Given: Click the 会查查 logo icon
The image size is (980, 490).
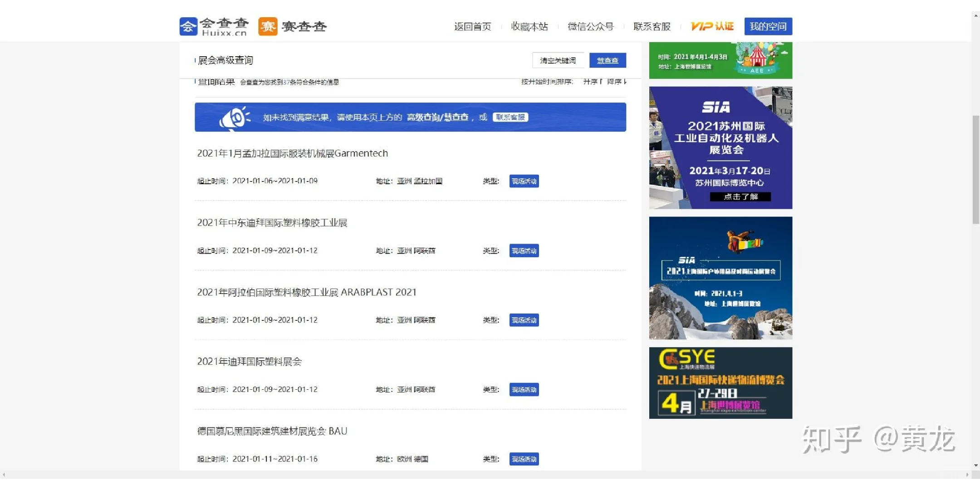Looking at the screenshot, I should [x=188, y=26].
